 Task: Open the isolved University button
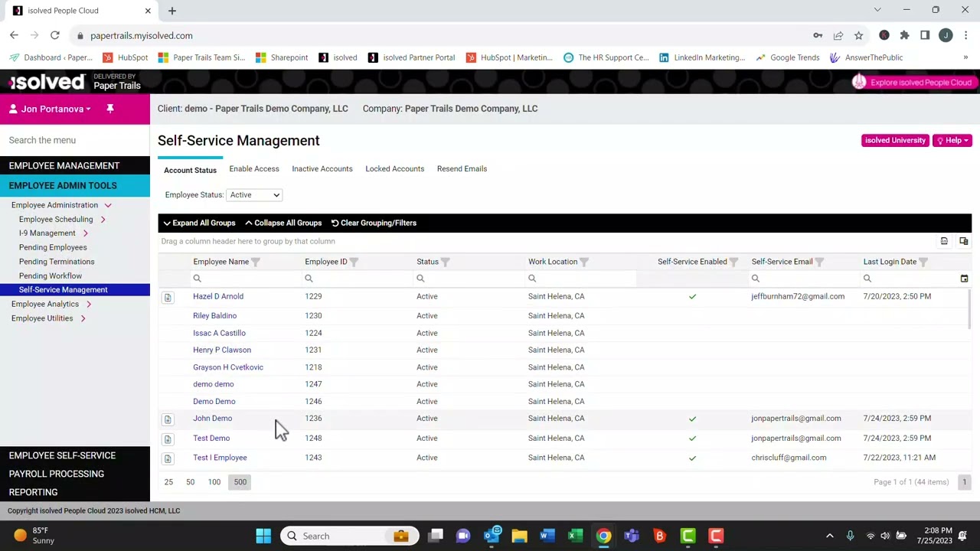click(895, 140)
